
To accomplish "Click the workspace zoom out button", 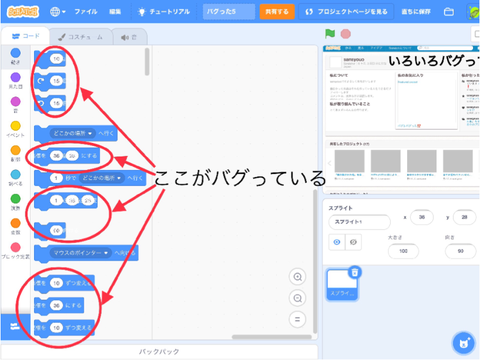I will 297,298.
